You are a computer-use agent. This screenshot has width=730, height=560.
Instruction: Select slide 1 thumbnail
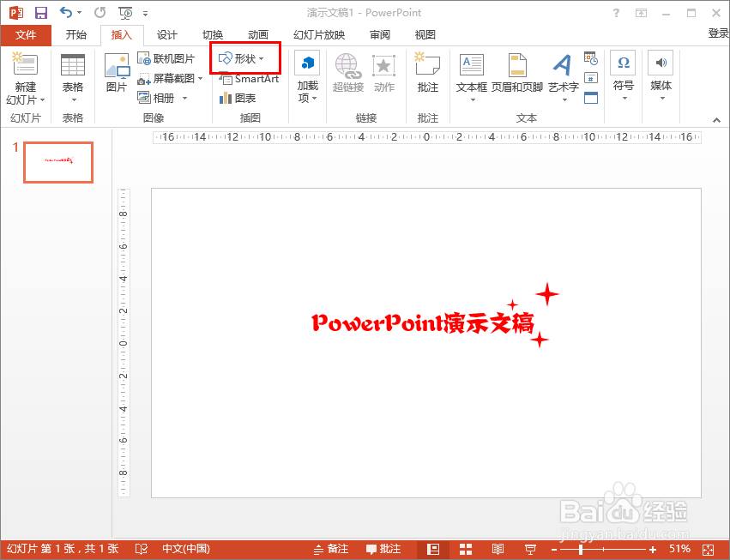[58, 162]
